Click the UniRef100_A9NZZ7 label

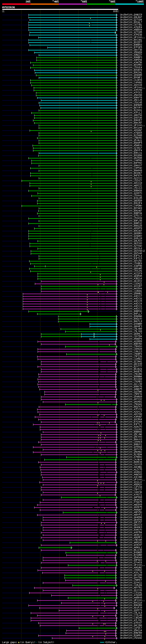coord(131,55)
